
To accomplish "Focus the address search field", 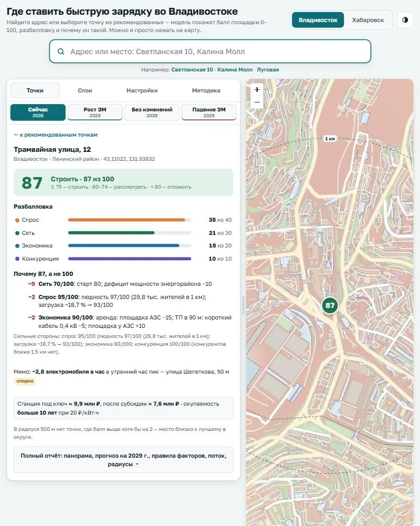I will click(210, 51).
